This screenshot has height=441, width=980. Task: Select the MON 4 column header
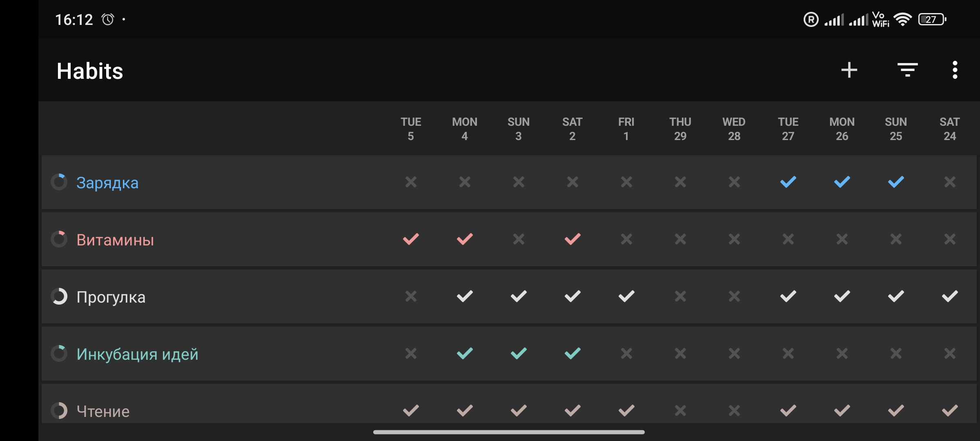465,129
